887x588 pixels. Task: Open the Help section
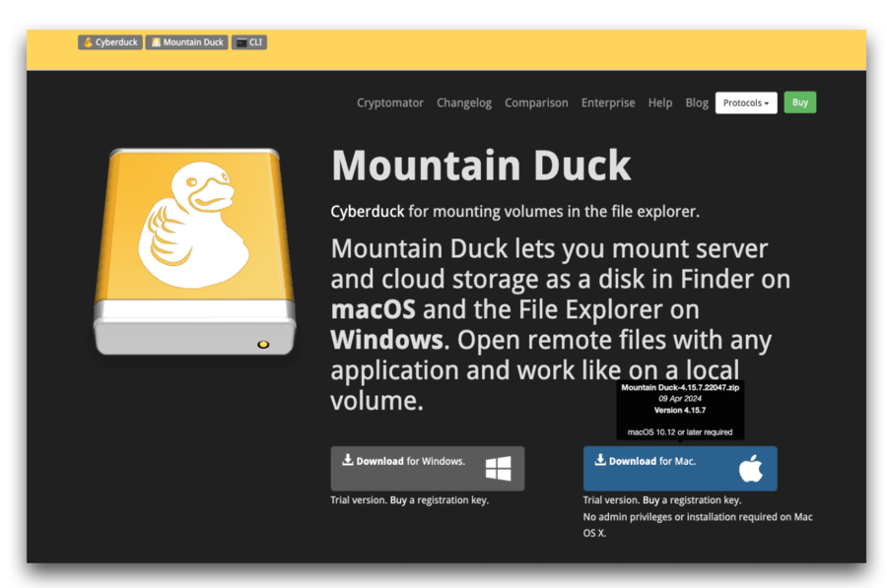[x=660, y=102]
